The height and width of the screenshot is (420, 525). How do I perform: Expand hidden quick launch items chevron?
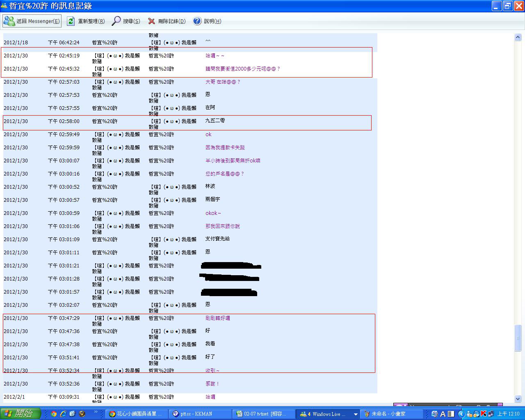[x=96, y=412]
